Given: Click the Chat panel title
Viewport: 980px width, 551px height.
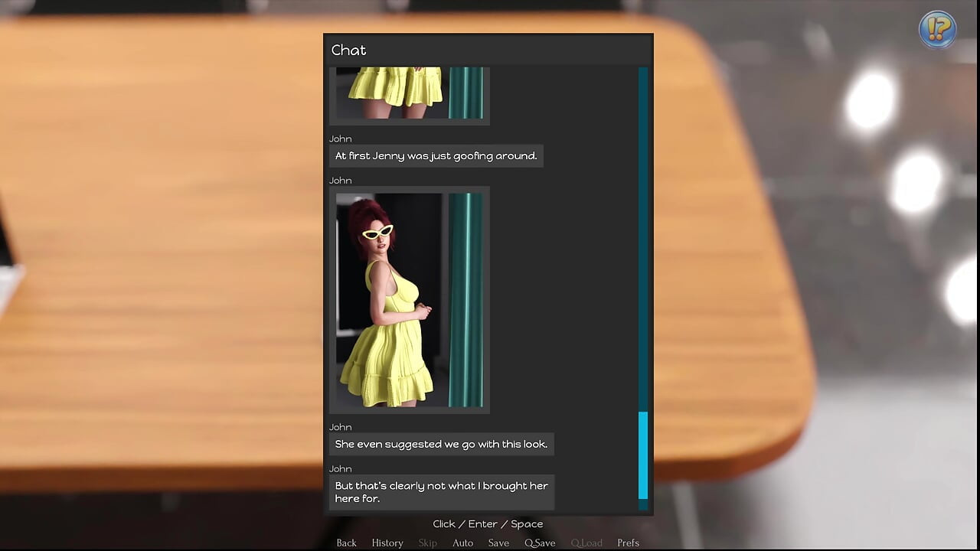Looking at the screenshot, I should point(348,51).
